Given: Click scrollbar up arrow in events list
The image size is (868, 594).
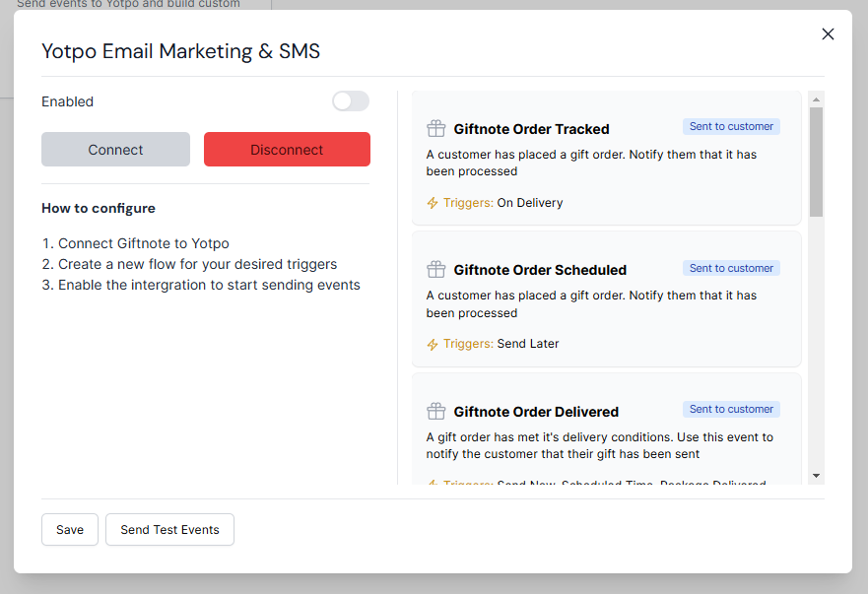Looking at the screenshot, I should (816, 99).
